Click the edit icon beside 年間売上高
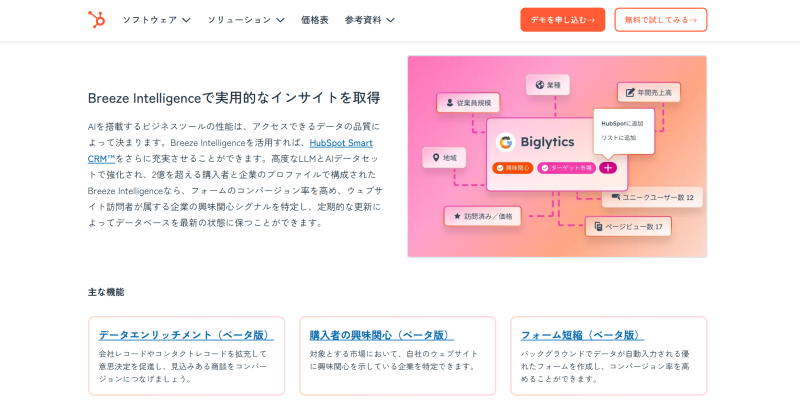This screenshot has height=418, width=800. pyautogui.click(x=630, y=92)
